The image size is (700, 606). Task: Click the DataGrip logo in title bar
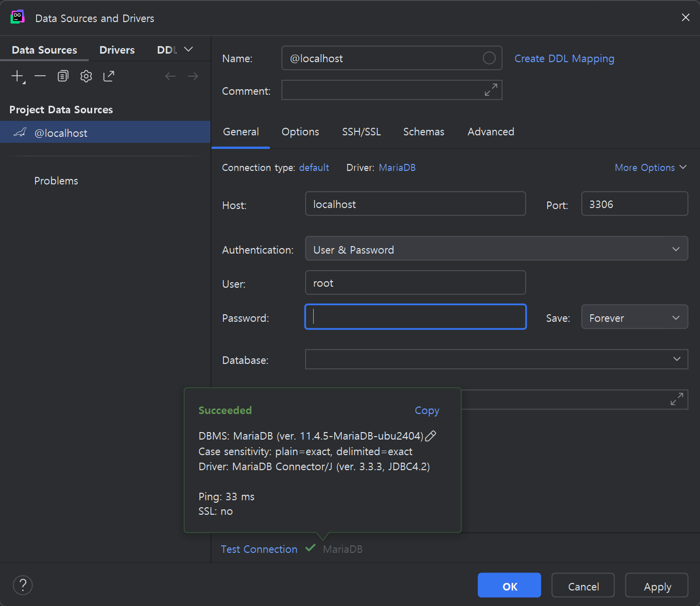point(18,17)
